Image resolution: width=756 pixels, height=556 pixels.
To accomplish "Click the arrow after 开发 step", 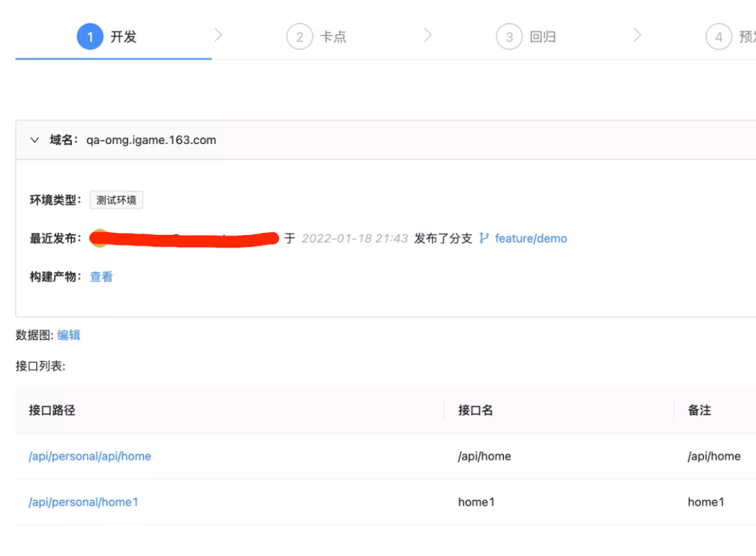I will pyautogui.click(x=218, y=35).
